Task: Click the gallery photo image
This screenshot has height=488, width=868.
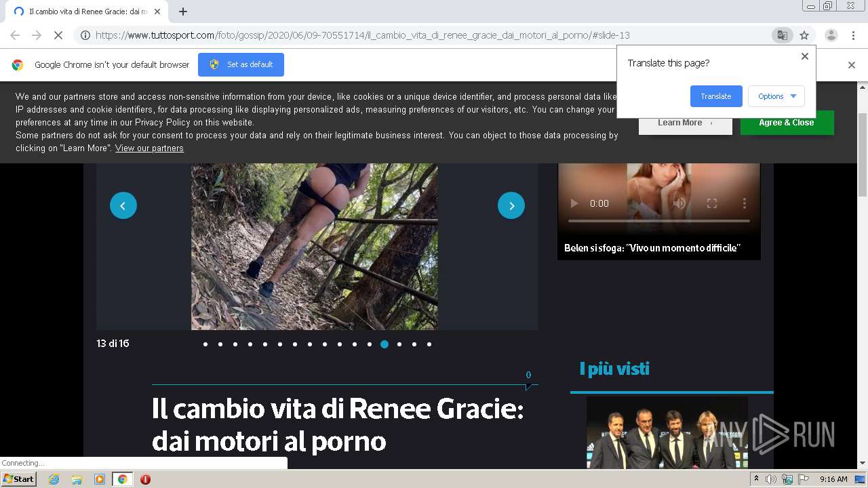Action: (315, 247)
